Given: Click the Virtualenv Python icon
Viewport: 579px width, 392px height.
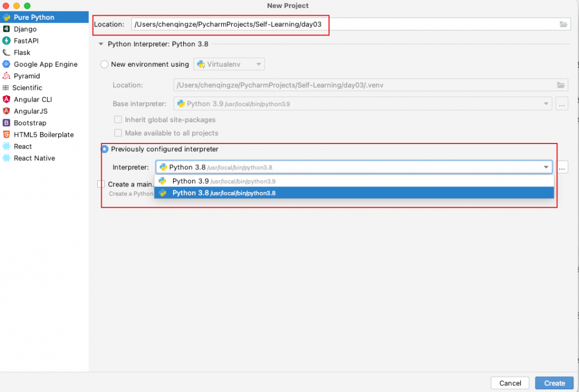Looking at the screenshot, I should tap(201, 64).
